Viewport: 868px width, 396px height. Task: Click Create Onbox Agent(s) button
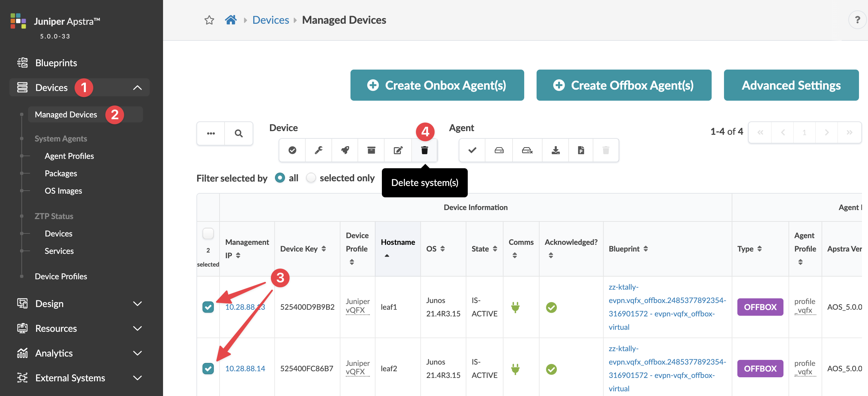click(x=437, y=85)
